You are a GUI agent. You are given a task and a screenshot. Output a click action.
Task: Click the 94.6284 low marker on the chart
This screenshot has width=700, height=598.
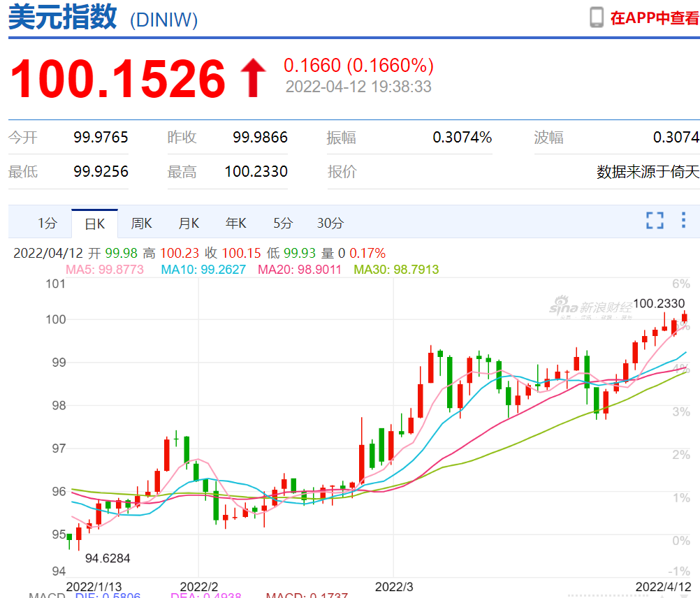(108, 558)
